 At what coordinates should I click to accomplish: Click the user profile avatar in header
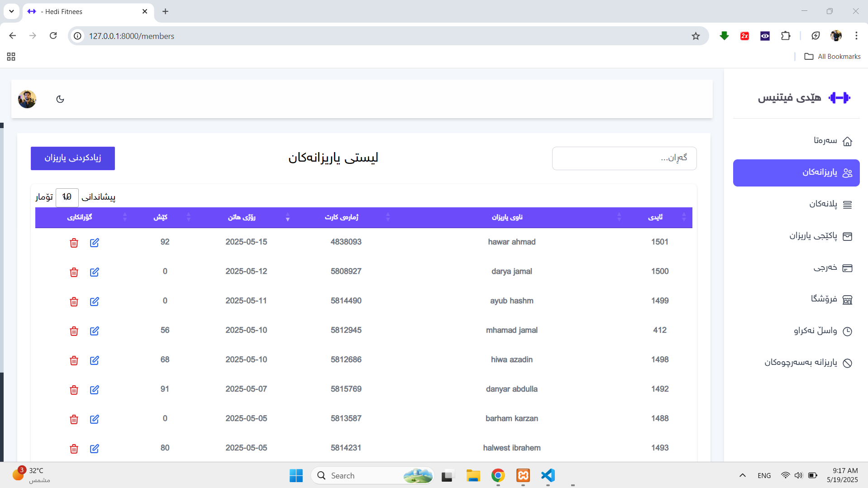[27, 99]
